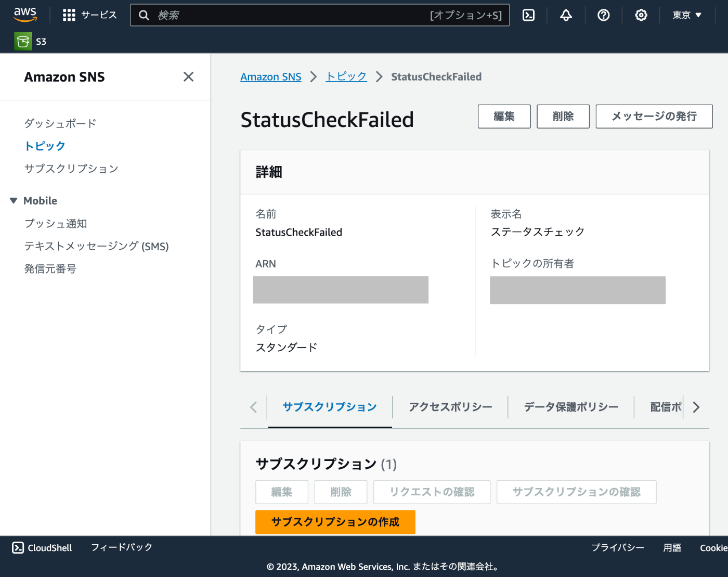Open Cookie footer link
This screenshot has width=728, height=577.
pyautogui.click(x=713, y=548)
